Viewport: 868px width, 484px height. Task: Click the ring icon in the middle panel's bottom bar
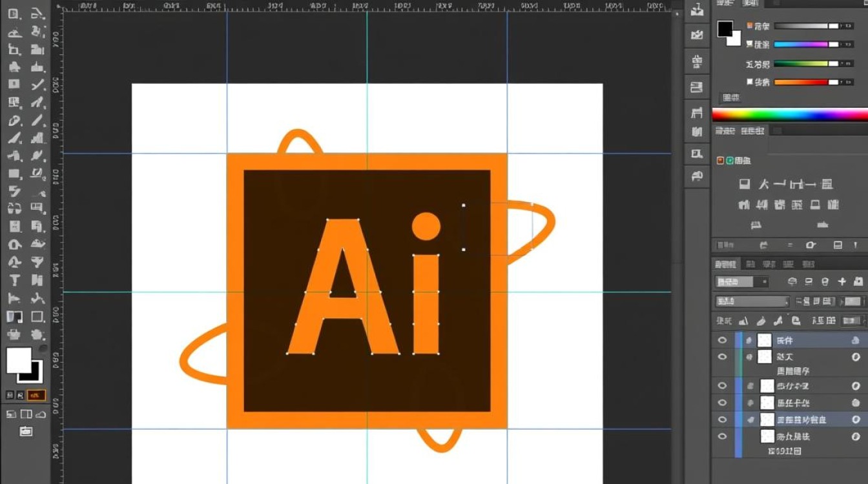tap(811, 245)
